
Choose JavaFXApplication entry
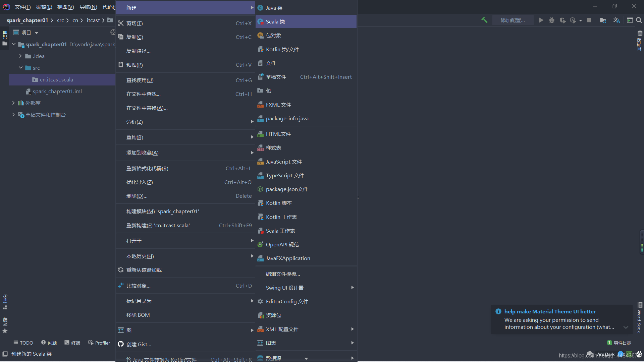[306, 258]
